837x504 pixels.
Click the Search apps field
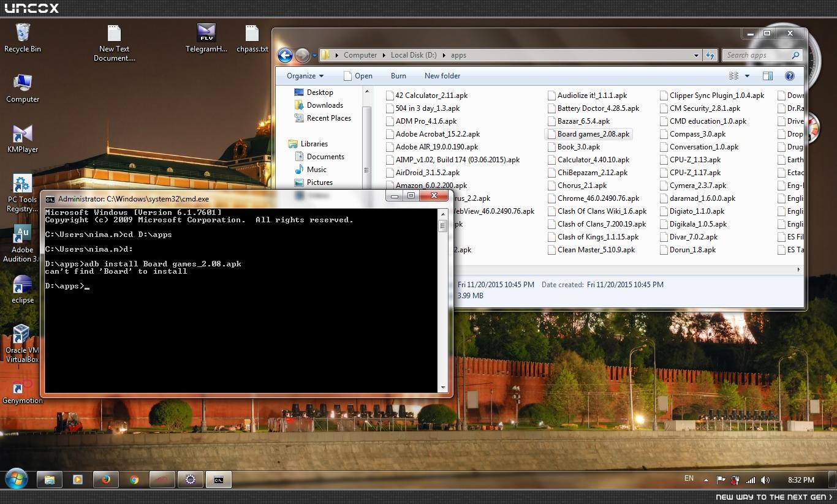click(762, 55)
